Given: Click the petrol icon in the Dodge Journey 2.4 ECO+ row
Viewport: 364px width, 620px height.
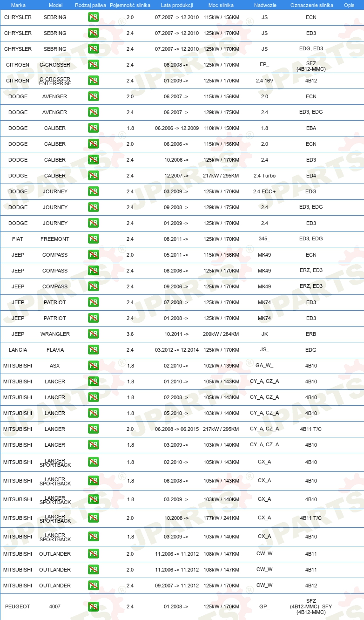Looking at the screenshot, I should click(94, 191).
